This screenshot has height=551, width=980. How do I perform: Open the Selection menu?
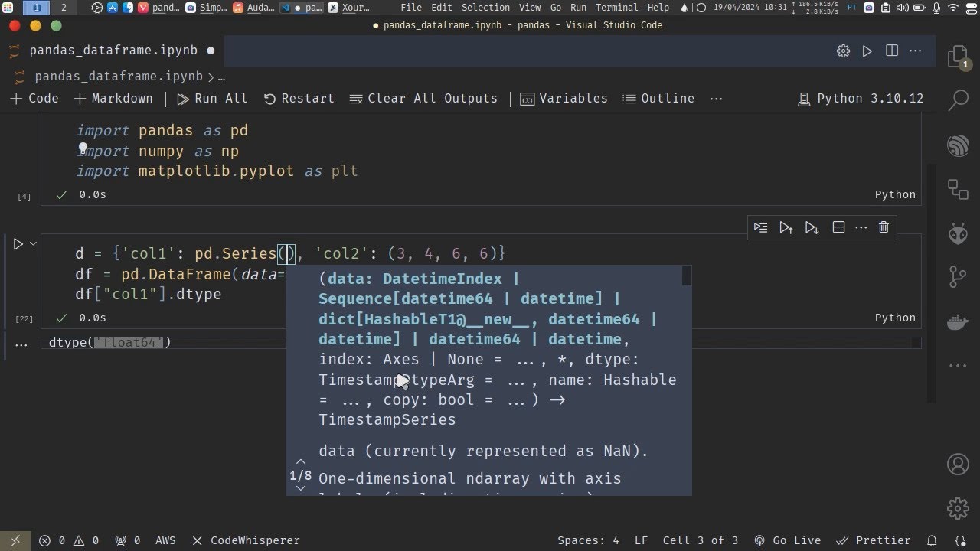485,8
